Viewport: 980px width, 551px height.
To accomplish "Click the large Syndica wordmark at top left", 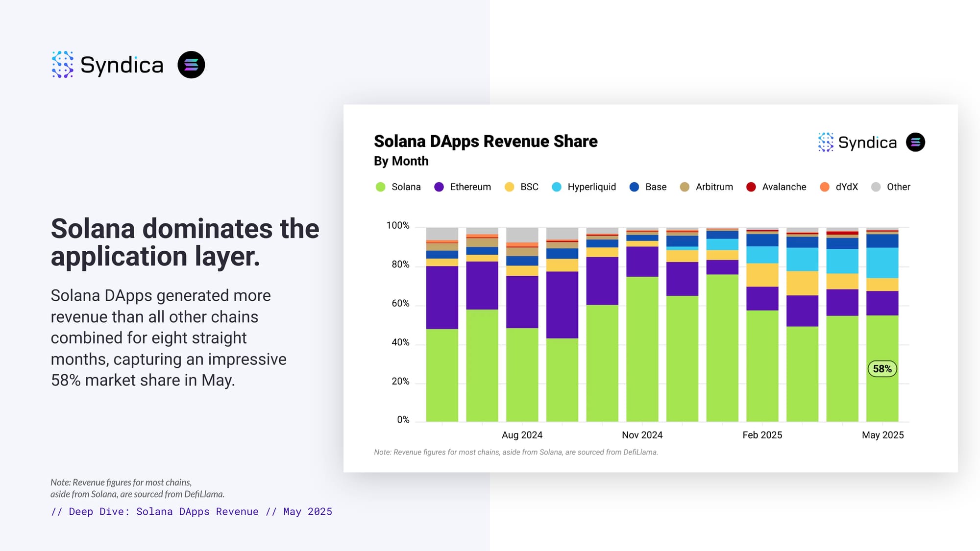I will coord(122,65).
